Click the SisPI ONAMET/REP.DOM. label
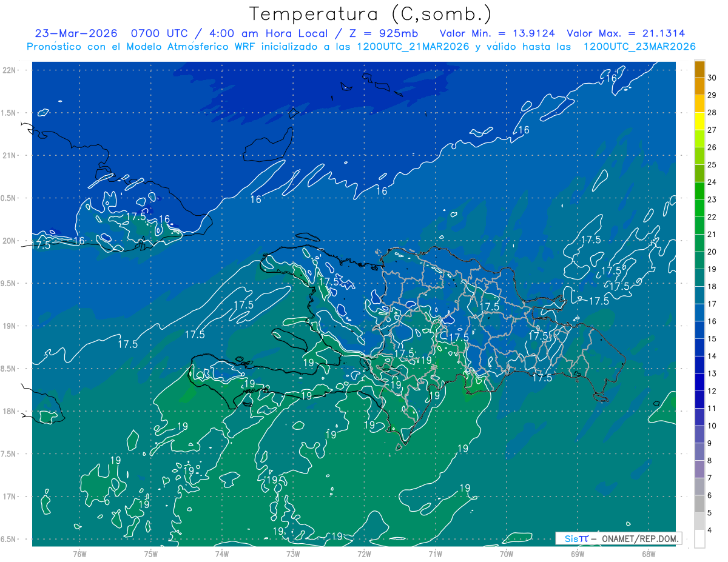This screenshot has height=562, width=728. point(619,538)
